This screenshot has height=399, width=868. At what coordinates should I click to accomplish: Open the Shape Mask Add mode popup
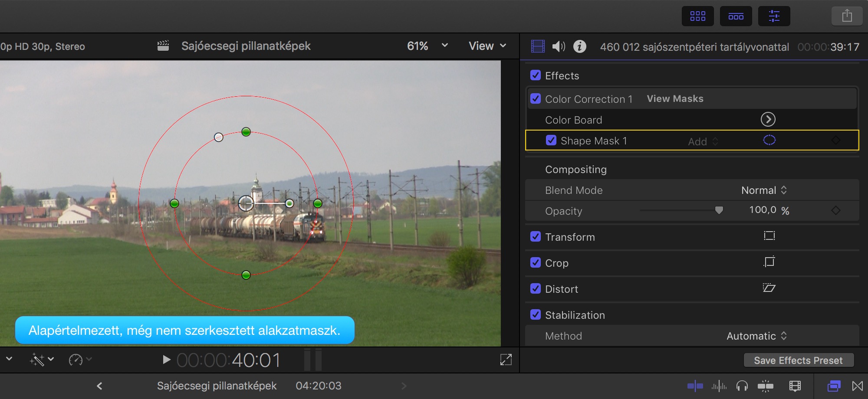(x=703, y=141)
